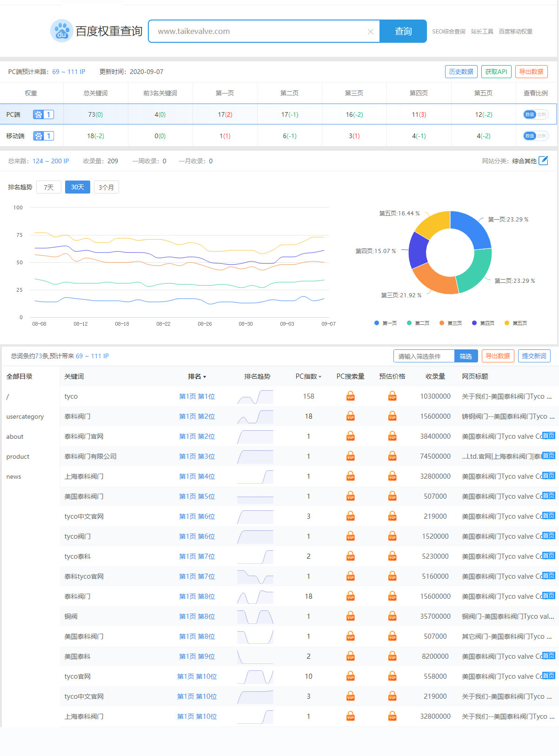Toggle 第五页 legend series
Viewport: 559px width, 756px height.
[x=516, y=323]
